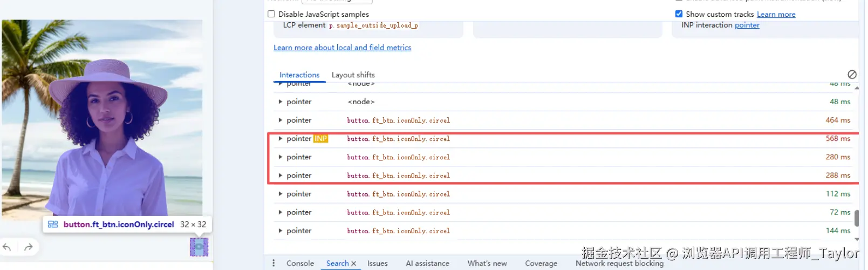Click the INP interaction pointer link
868x270 pixels.
coord(747,25)
